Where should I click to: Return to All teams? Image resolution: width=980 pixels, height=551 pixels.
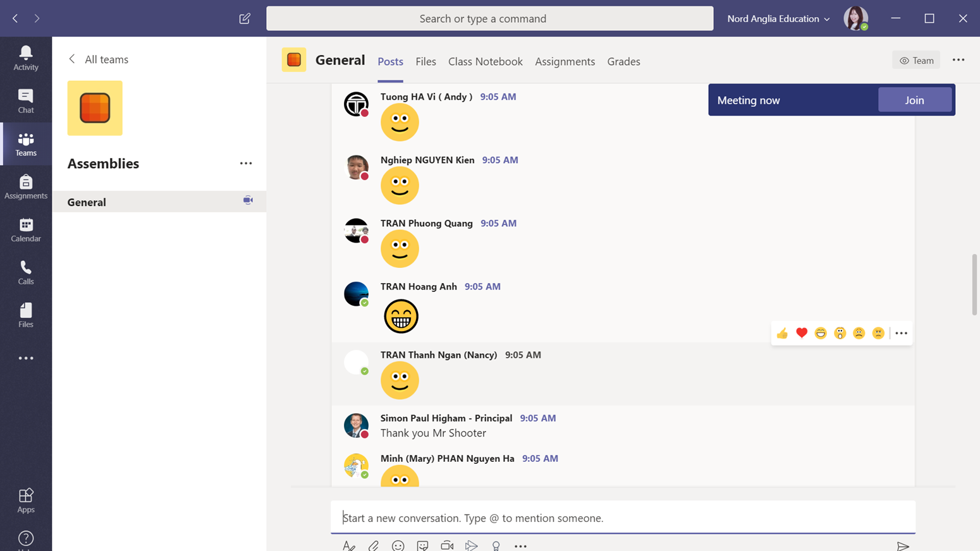[x=98, y=59]
